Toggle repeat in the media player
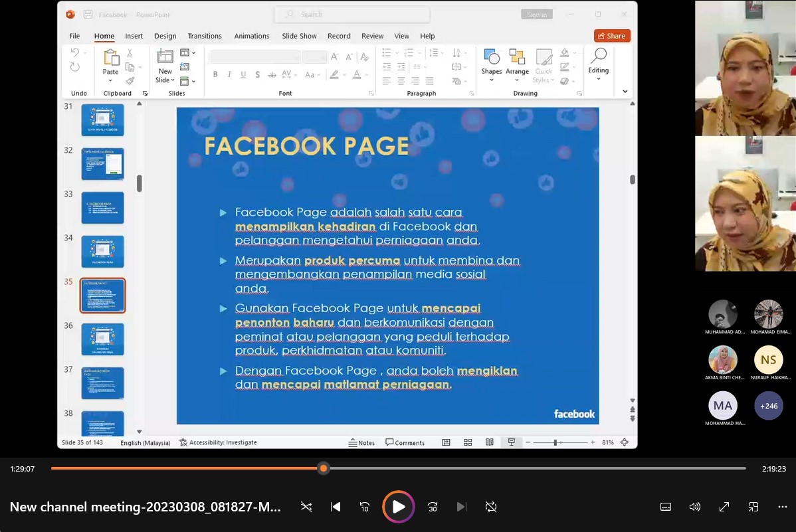Screen dimensions: 796x532 pyautogui.click(x=491, y=507)
